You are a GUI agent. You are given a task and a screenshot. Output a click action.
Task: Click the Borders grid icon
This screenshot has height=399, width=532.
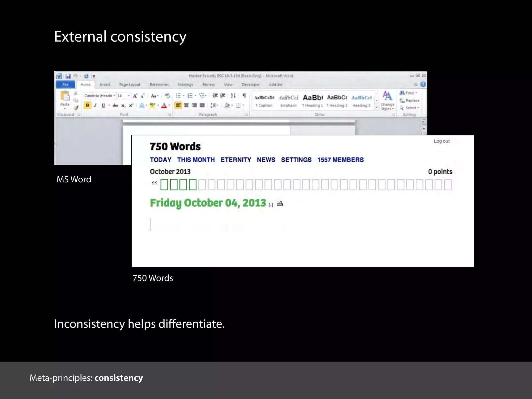pyautogui.click(x=238, y=105)
